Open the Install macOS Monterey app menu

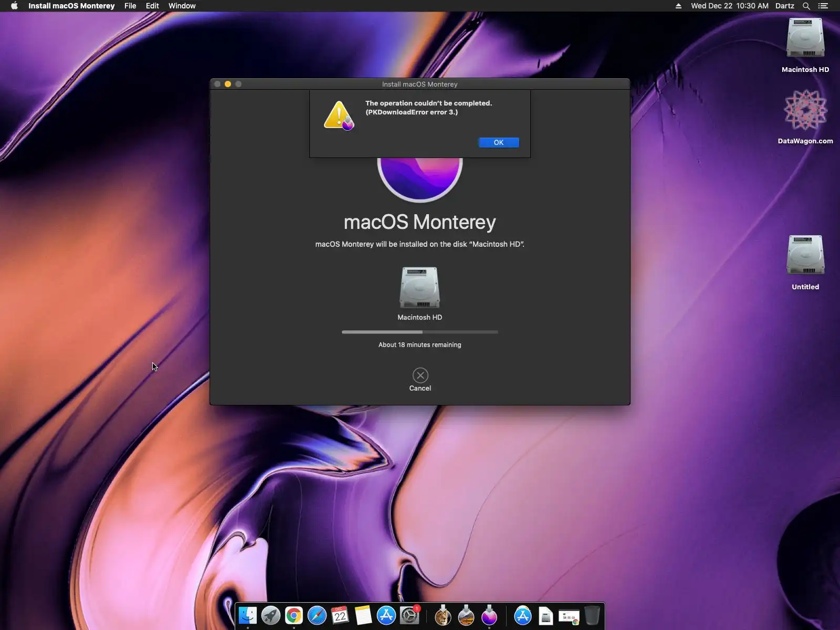pos(71,6)
